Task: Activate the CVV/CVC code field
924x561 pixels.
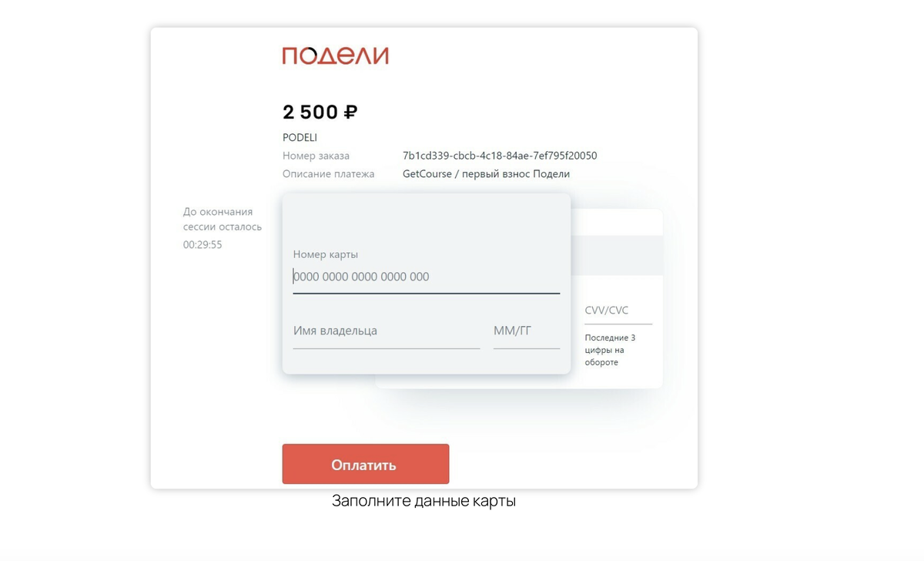Action: [618, 311]
